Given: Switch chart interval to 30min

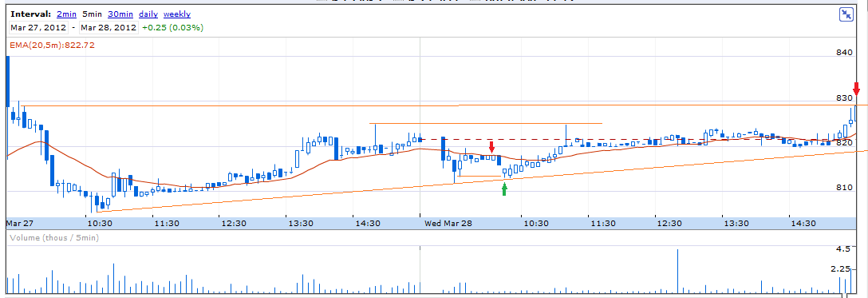Looking at the screenshot, I should point(121,14).
